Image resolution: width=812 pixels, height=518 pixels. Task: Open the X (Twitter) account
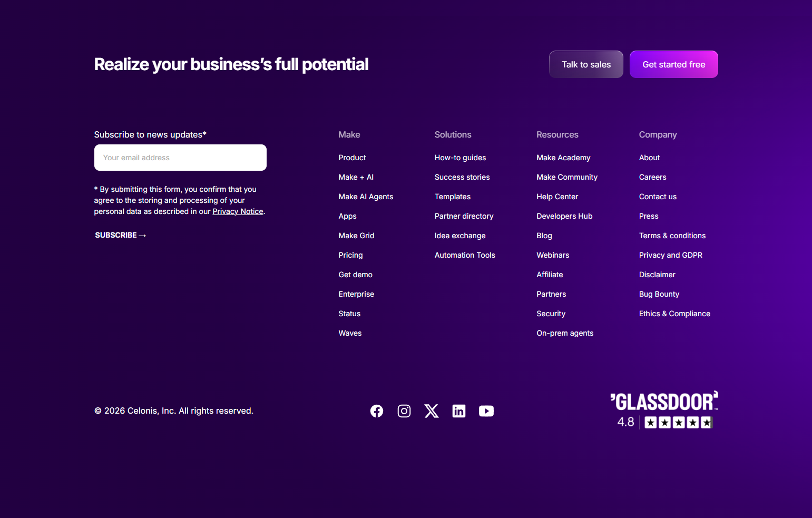(x=432, y=411)
